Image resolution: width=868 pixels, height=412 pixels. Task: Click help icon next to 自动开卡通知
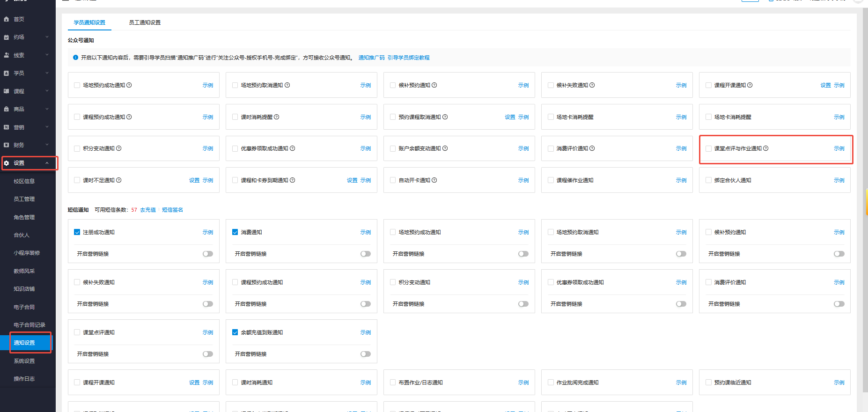click(x=434, y=180)
